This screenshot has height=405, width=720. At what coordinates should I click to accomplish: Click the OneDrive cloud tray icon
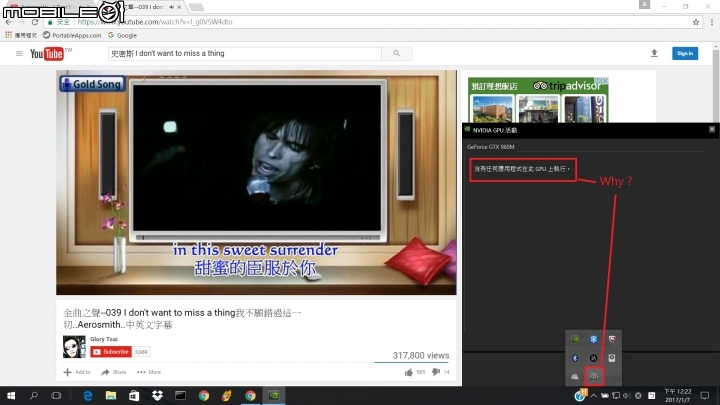point(575,377)
